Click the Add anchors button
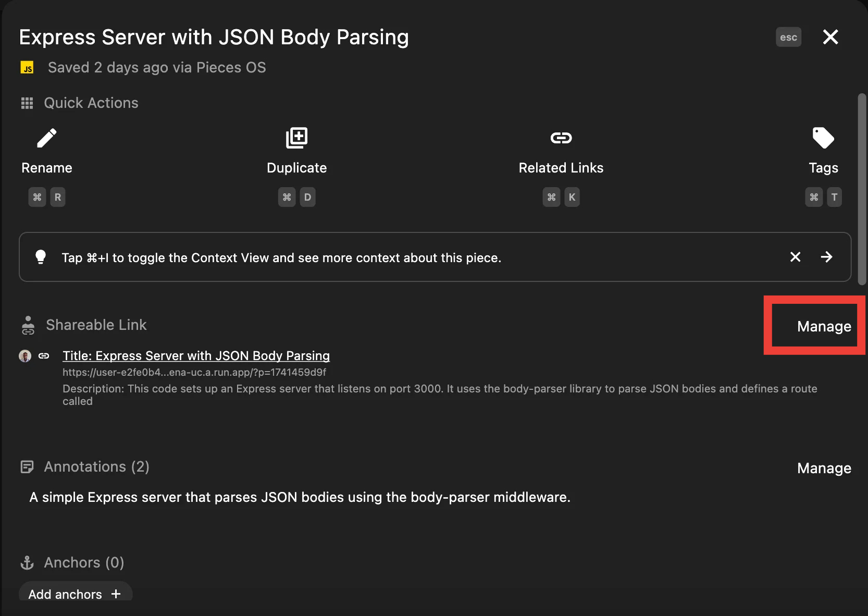 (x=75, y=594)
